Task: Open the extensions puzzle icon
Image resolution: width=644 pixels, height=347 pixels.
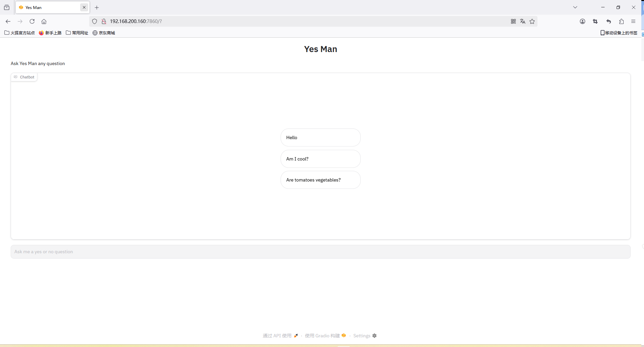Action: [x=621, y=21]
